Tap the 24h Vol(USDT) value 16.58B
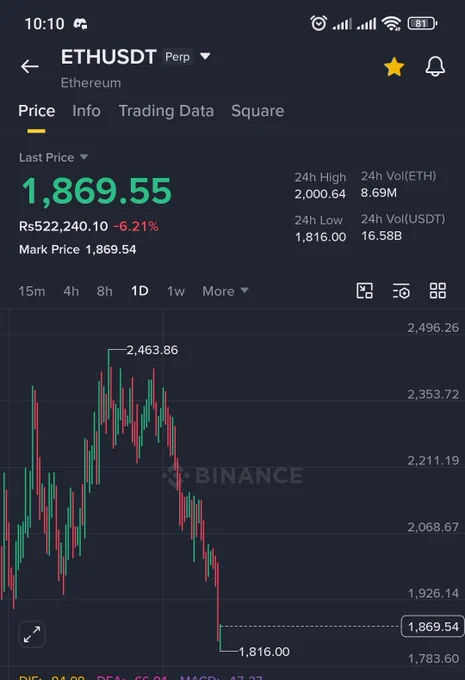 point(382,235)
